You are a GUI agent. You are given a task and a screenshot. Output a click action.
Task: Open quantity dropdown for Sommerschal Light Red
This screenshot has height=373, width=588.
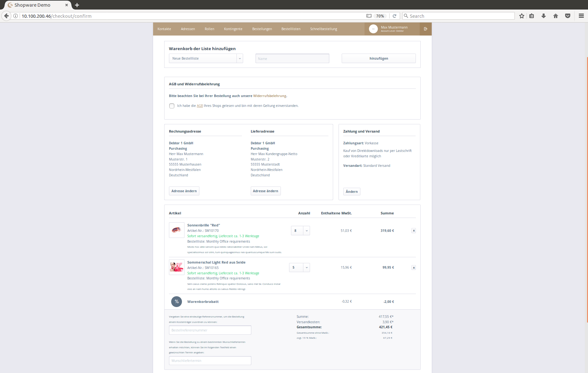[x=307, y=268]
